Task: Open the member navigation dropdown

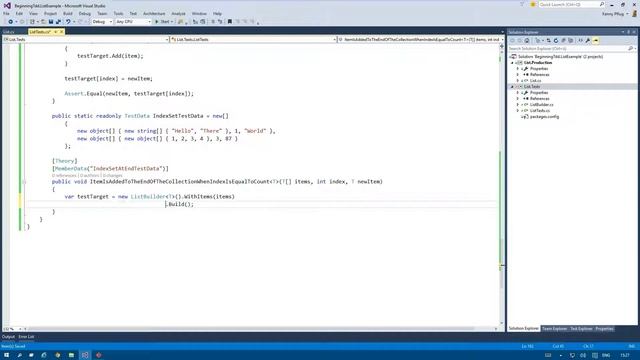Action: pos(421,40)
